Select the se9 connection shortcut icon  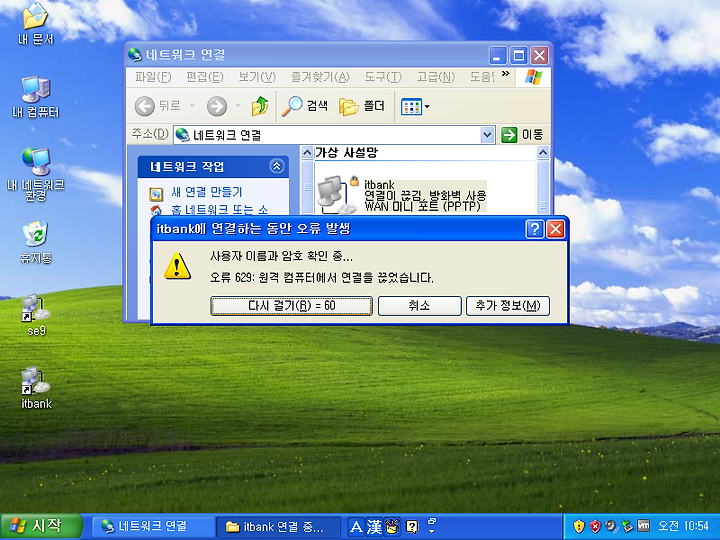35,315
